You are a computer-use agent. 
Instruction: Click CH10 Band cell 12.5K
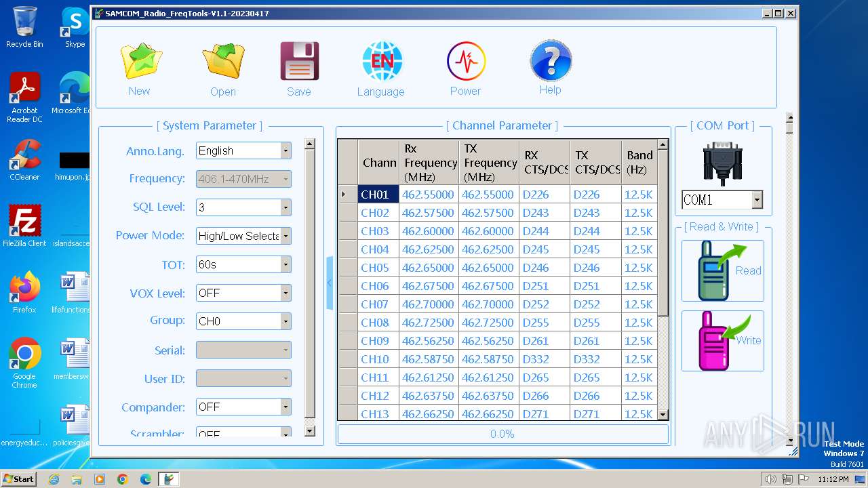tap(639, 359)
